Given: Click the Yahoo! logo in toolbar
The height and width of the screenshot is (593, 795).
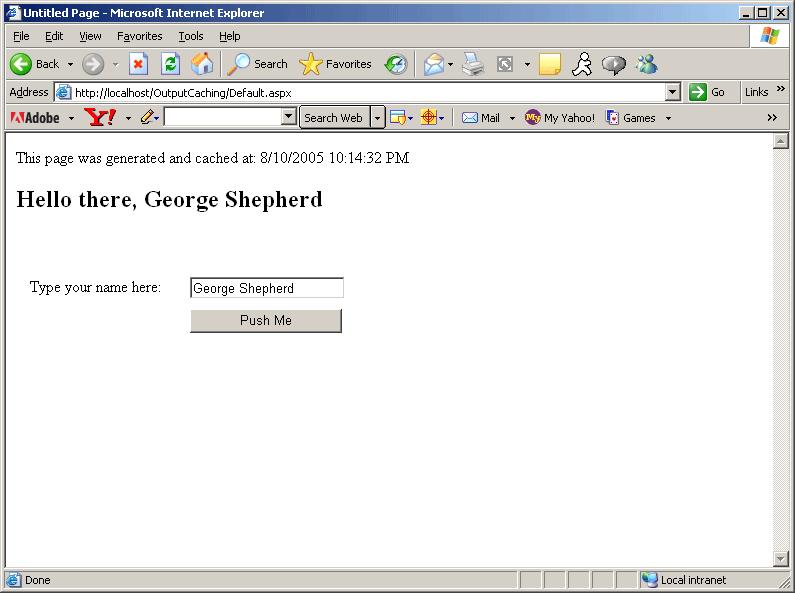Looking at the screenshot, I should coord(100,118).
